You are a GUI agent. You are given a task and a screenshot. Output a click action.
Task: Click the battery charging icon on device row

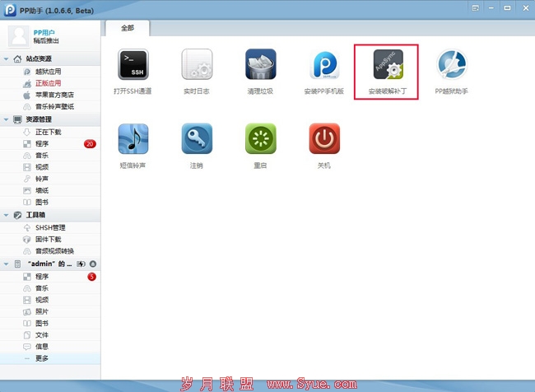[81, 264]
